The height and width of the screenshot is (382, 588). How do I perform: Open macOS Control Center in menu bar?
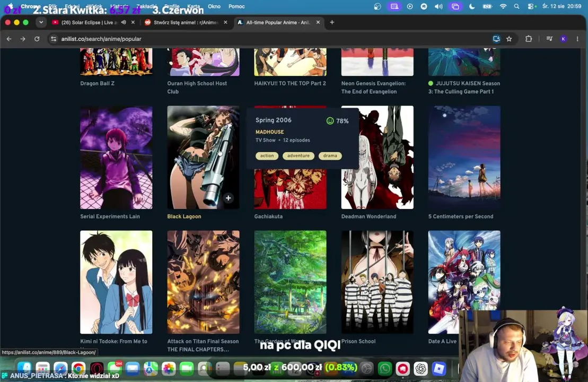point(531,6)
